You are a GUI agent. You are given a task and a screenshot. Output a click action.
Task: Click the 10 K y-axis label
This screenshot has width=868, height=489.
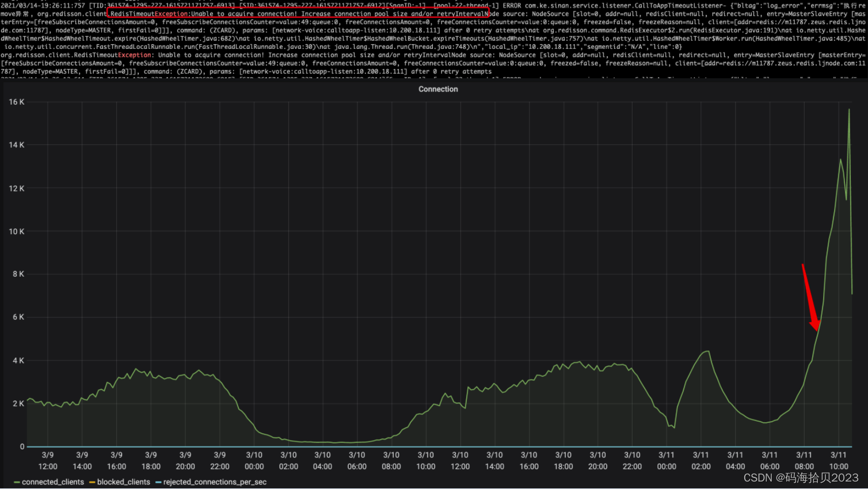(x=17, y=231)
